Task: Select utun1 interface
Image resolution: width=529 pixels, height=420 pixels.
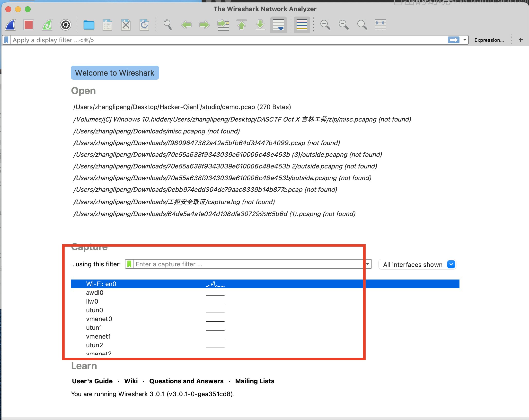Action: click(x=265, y=327)
